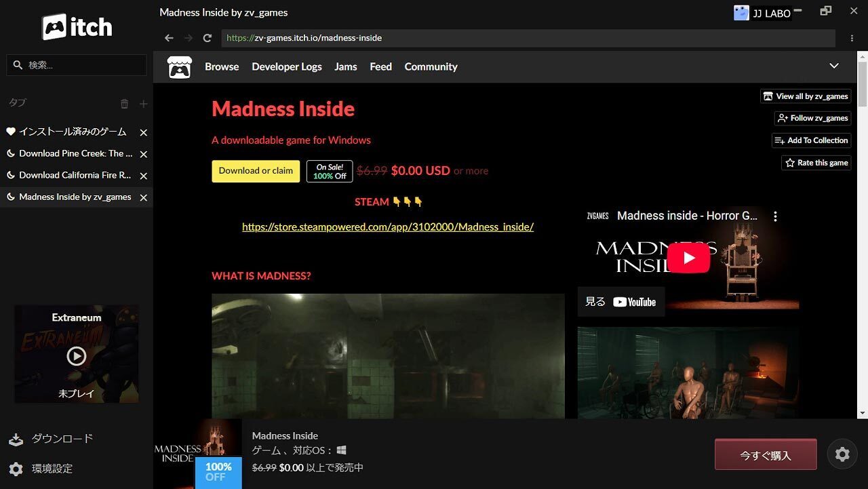
Task: Close the Download Pine Creek tab
Action: click(x=143, y=155)
